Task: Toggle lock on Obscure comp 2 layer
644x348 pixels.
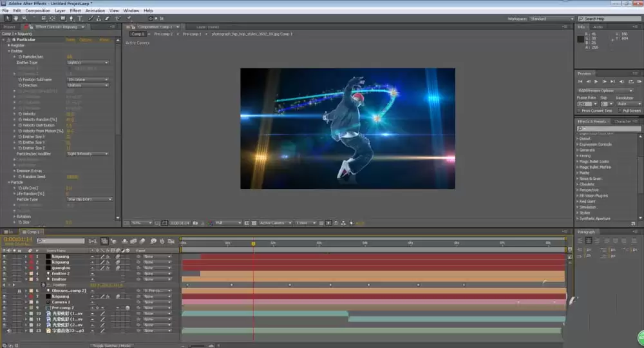Action: [x=19, y=291]
